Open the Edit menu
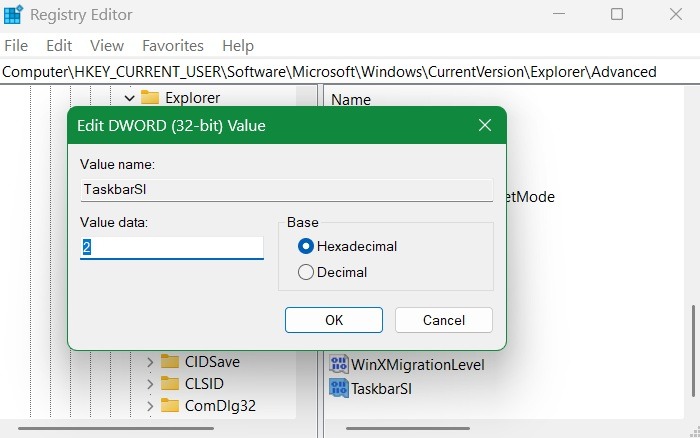The image size is (700, 438). tap(59, 46)
